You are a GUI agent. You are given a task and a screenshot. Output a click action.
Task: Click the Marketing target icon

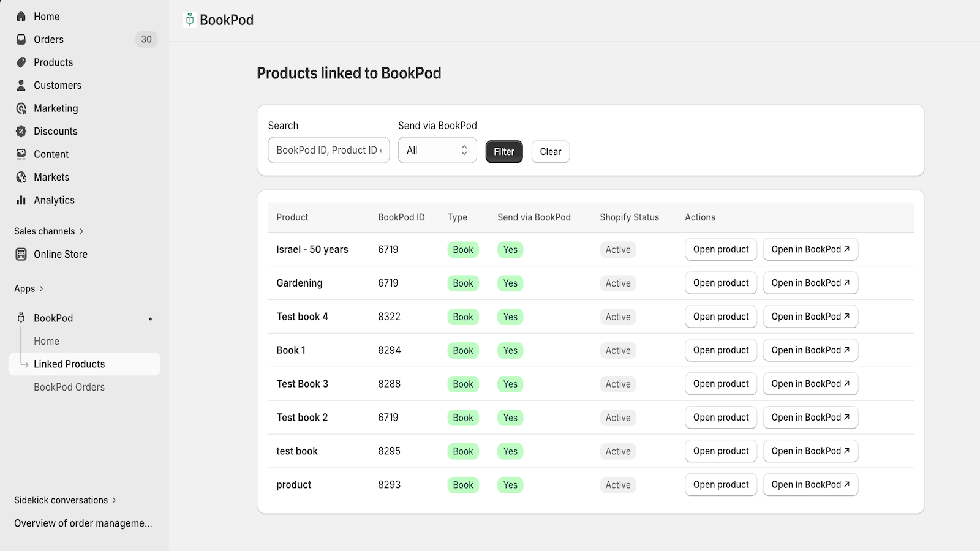[21, 108]
